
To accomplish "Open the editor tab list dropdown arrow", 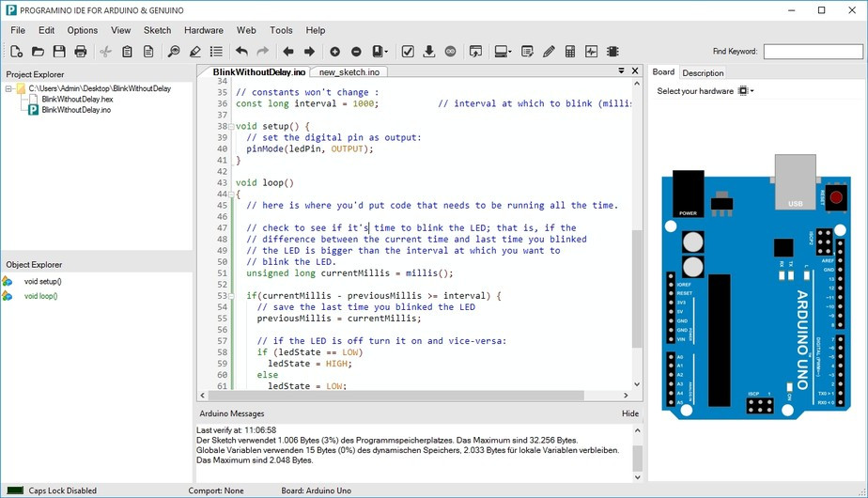I will [x=621, y=70].
